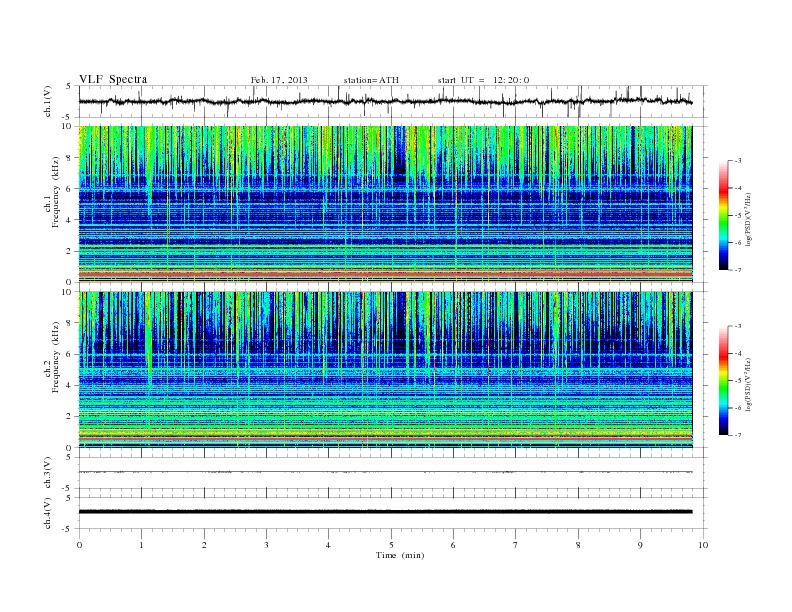
Task: Click the ch.1 spectrogram color scale bar
Action: 724,215
